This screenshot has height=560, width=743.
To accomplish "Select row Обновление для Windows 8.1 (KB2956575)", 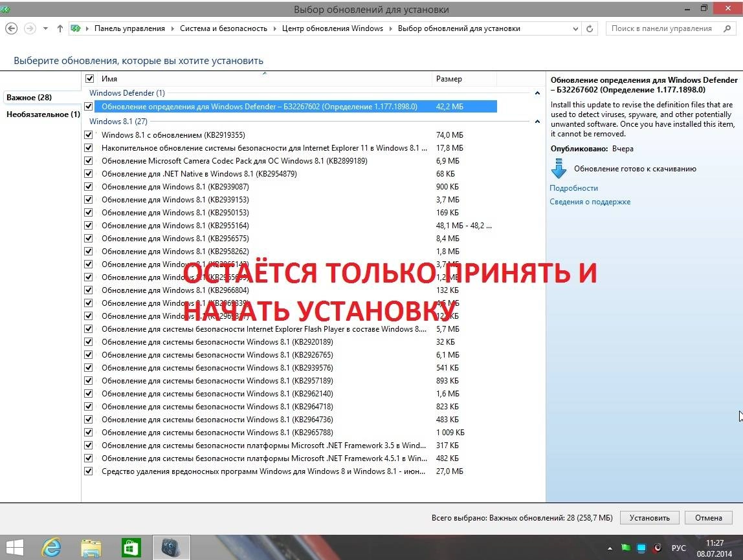I will pos(291,238).
